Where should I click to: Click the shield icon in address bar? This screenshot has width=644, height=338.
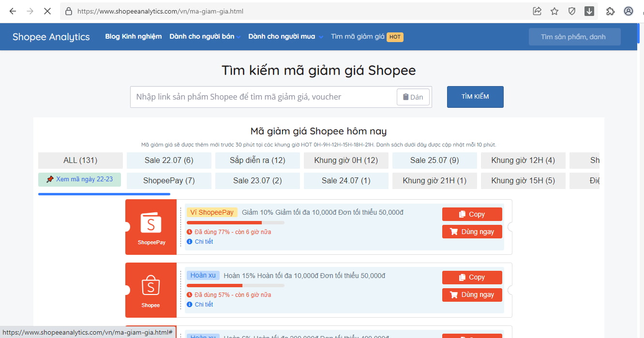pyautogui.click(x=572, y=11)
